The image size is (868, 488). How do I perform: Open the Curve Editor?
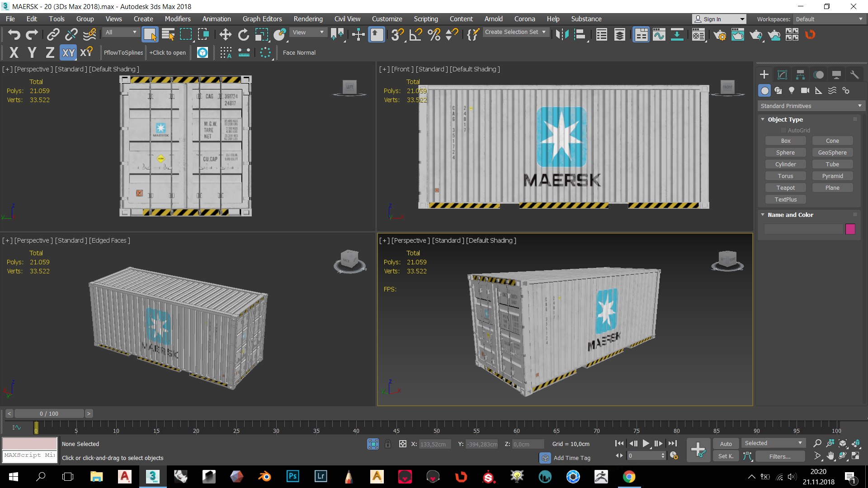tap(659, 34)
